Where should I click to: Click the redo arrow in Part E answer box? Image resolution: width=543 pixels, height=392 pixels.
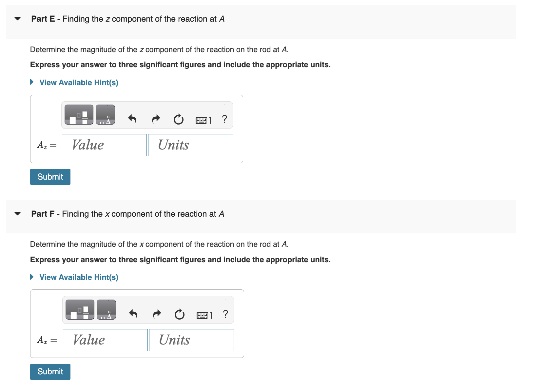click(x=156, y=119)
